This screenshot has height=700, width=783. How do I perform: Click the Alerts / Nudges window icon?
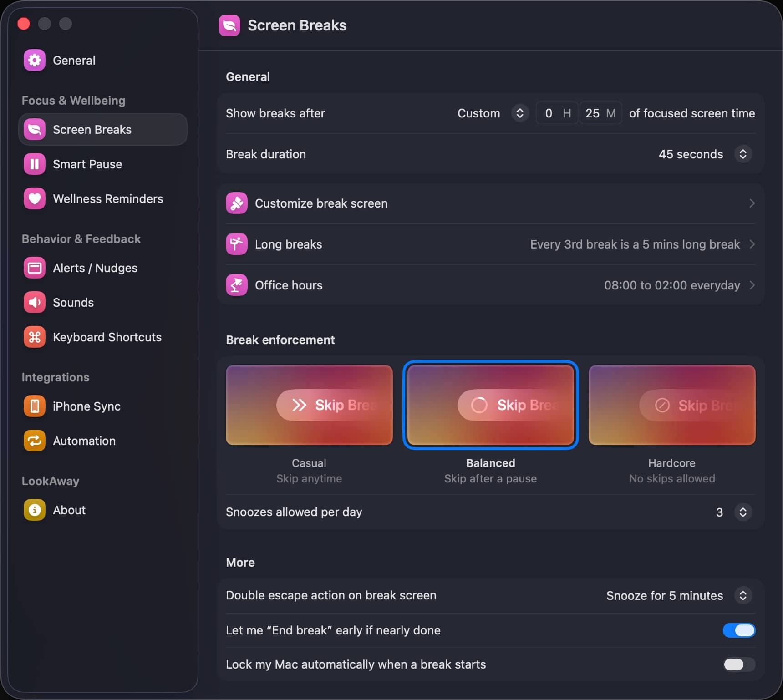[x=35, y=268]
